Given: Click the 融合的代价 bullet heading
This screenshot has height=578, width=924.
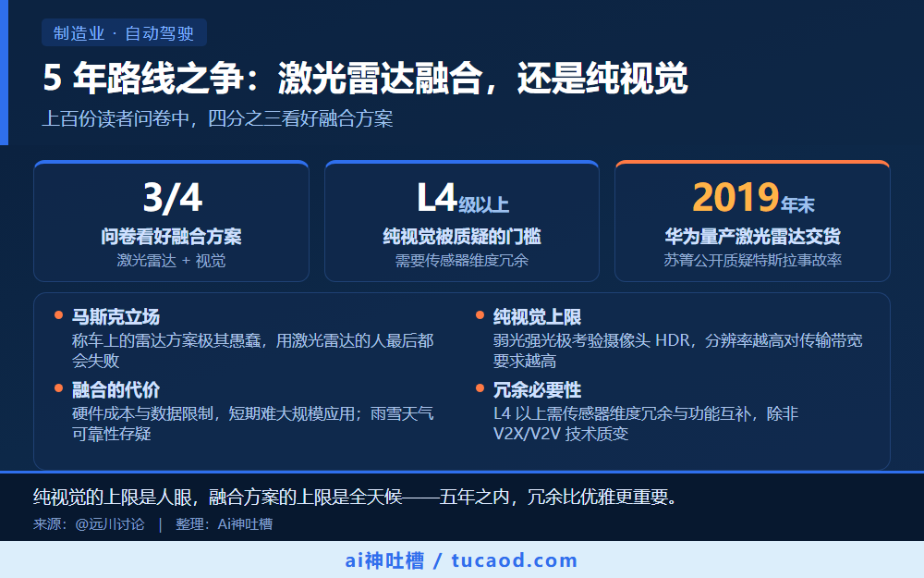Looking at the screenshot, I should point(115,390).
